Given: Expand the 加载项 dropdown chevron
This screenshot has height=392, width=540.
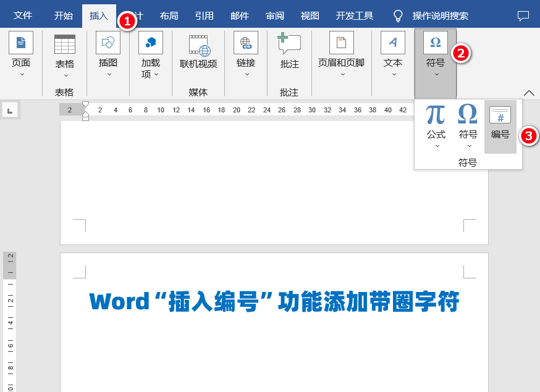Looking at the screenshot, I should click(156, 74).
